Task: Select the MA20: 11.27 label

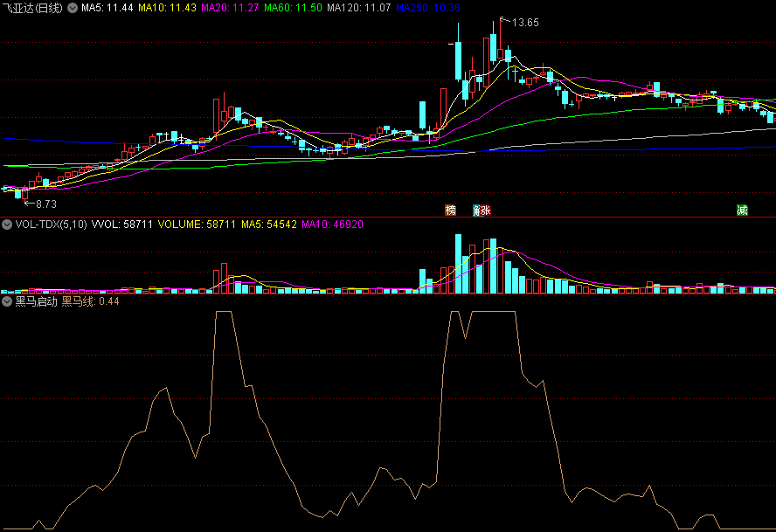Action: pyautogui.click(x=230, y=8)
